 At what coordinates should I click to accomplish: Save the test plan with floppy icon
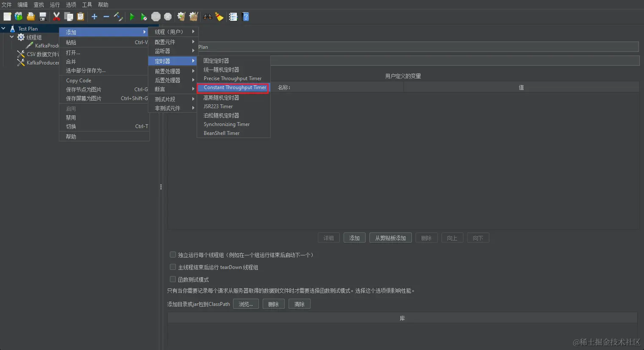tap(42, 17)
